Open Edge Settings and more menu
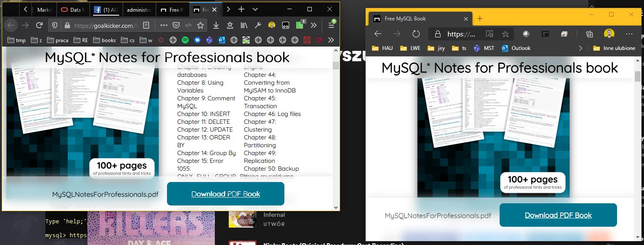This screenshot has height=245, width=644. [x=629, y=34]
